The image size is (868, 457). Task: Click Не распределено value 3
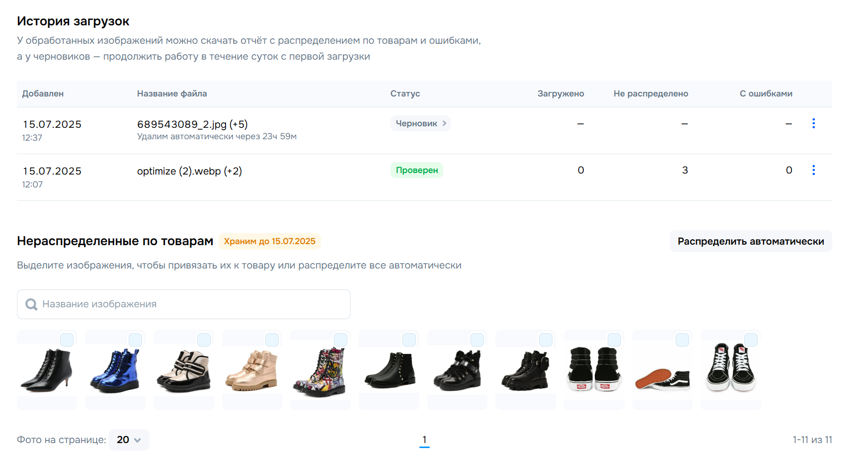[x=685, y=170]
